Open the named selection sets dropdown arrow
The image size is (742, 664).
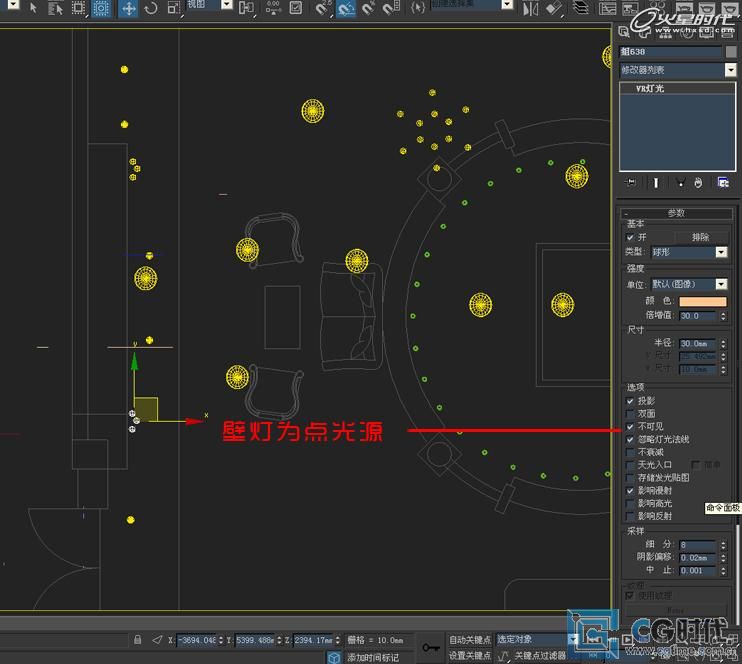coord(507,5)
